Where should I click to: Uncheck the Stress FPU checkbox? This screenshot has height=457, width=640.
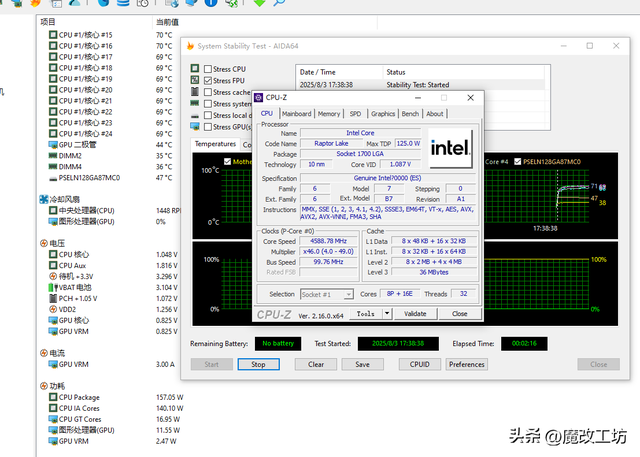pos(208,80)
